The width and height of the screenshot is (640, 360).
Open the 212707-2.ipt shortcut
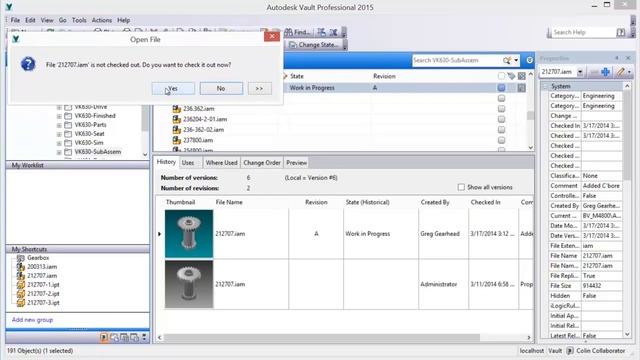(43, 294)
